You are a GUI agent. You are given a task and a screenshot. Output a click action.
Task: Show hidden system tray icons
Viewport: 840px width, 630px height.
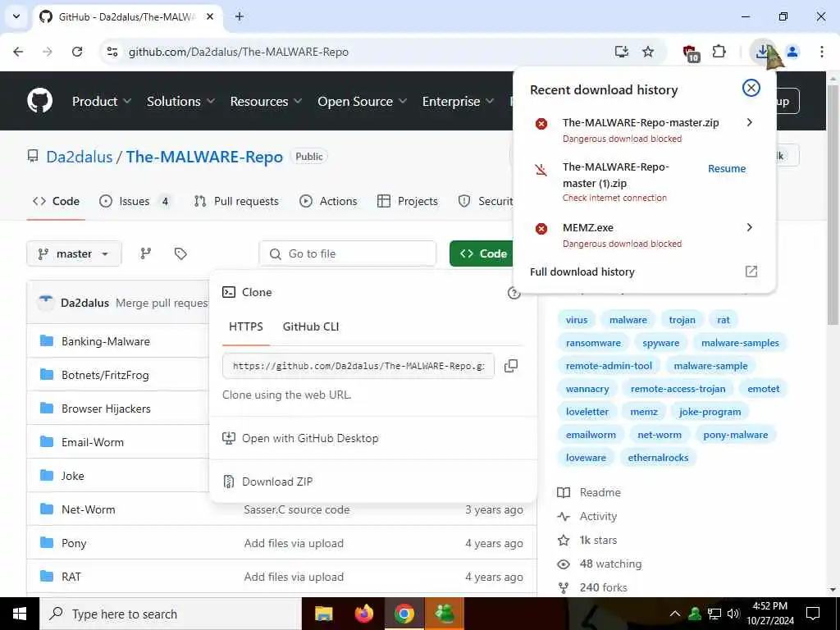(x=675, y=614)
